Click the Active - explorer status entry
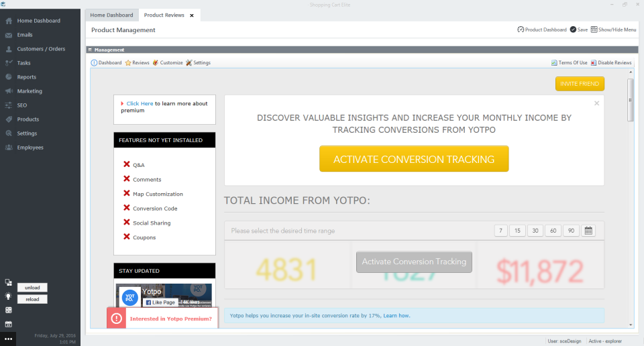This screenshot has height=346, width=644. tap(605, 341)
